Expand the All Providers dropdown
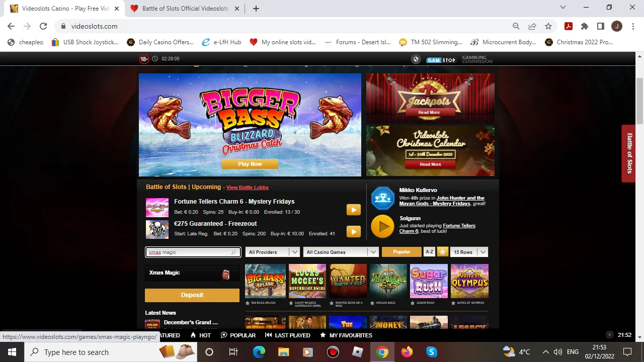 273,252
